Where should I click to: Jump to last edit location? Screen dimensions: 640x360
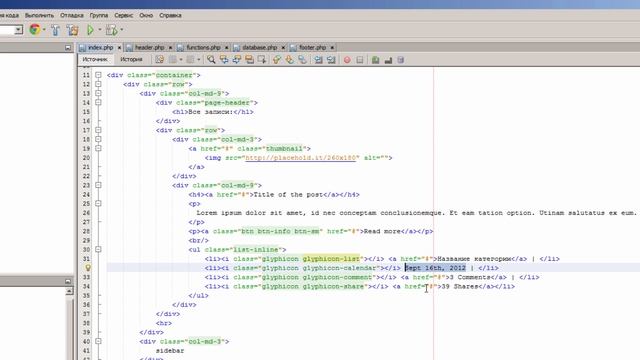pyautogui.click(x=159, y=60)
